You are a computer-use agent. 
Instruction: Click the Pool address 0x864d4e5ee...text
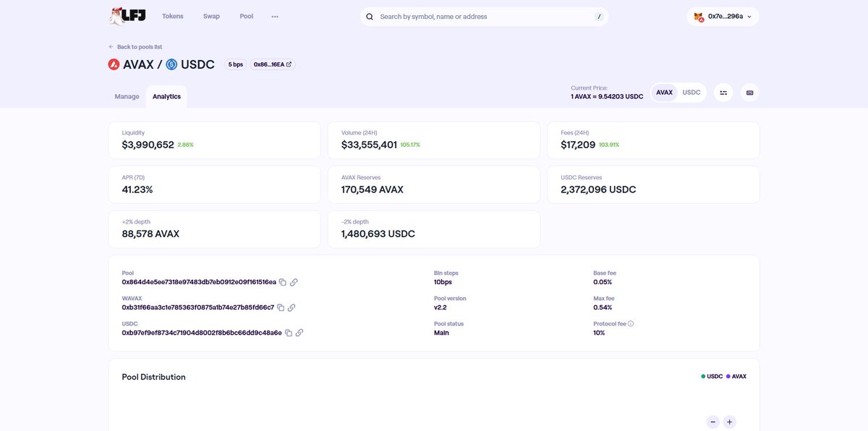click(199, 282)
